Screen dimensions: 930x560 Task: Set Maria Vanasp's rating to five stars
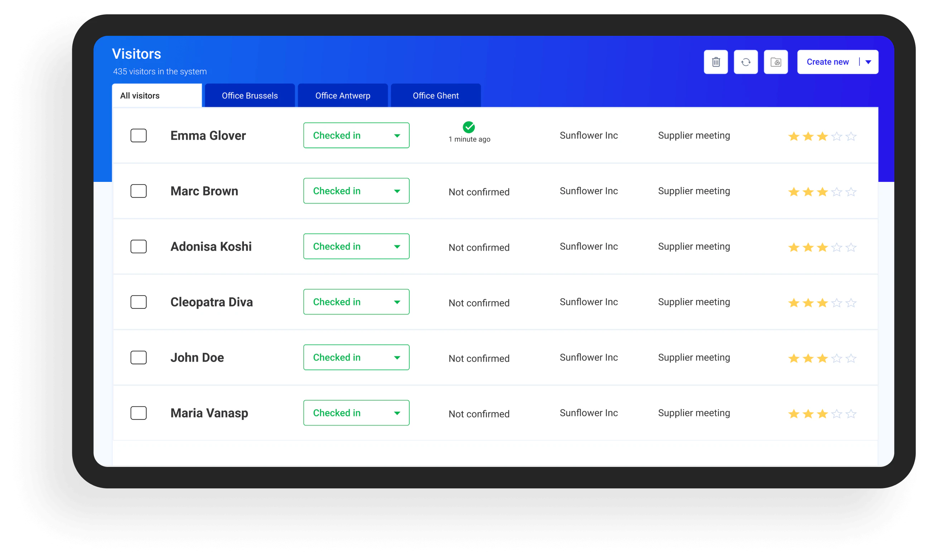click(851, 413)
